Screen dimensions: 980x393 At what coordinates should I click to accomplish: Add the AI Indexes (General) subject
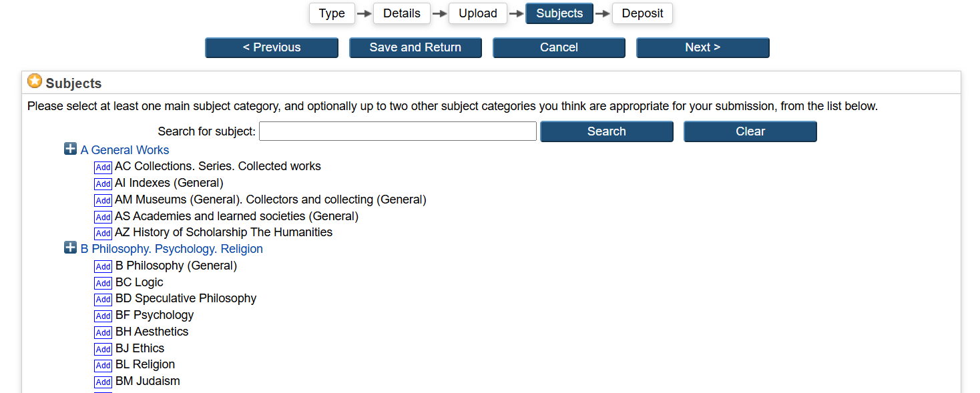pyautogui.click(x=103, y=183)
